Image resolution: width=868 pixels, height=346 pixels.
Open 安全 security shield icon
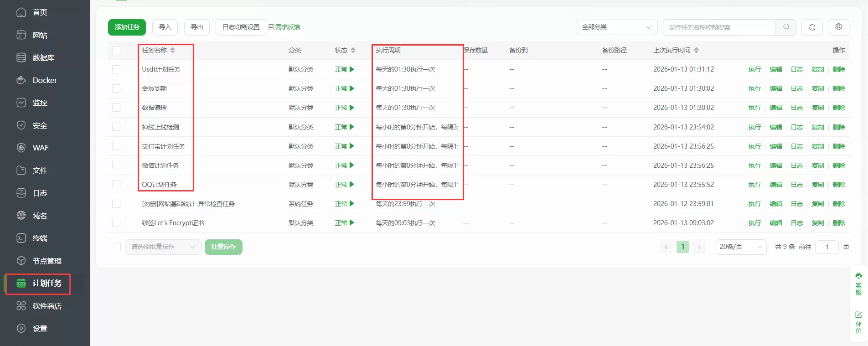21,125
